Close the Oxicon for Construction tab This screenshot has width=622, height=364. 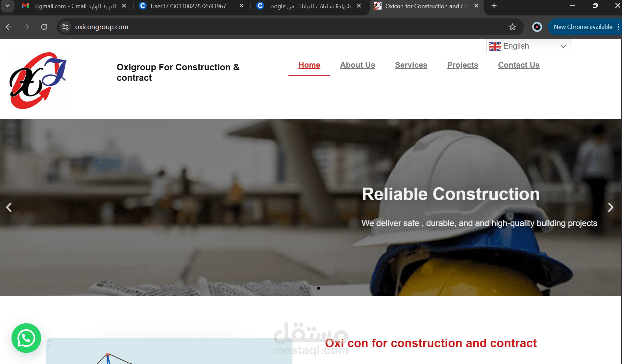tap(476, 6)
